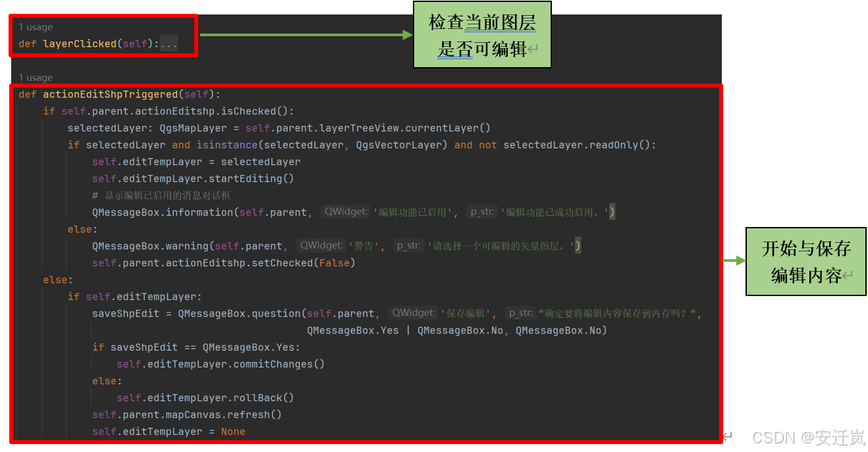This screenshot has height=452, width=868.
Task: Click "self.editTempLayer = selectedLayer" line
Action: click(x=196, y=162)
